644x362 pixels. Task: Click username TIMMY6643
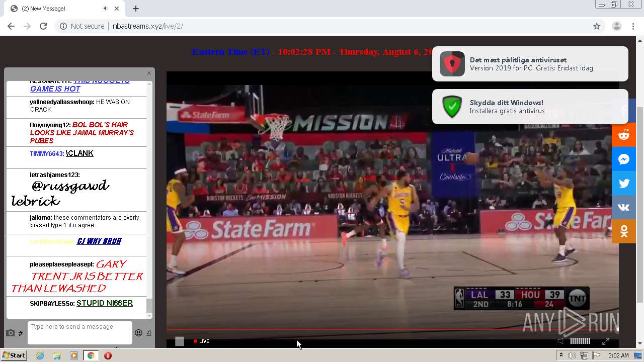tap(47, 154)
